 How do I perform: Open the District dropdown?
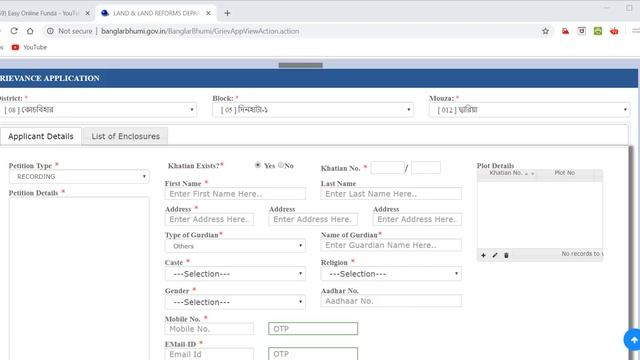click(98, 110)
